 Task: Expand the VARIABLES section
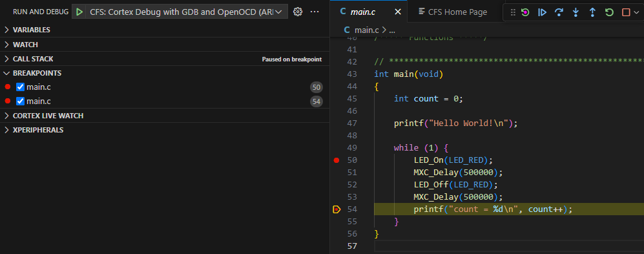coord(164,30)
